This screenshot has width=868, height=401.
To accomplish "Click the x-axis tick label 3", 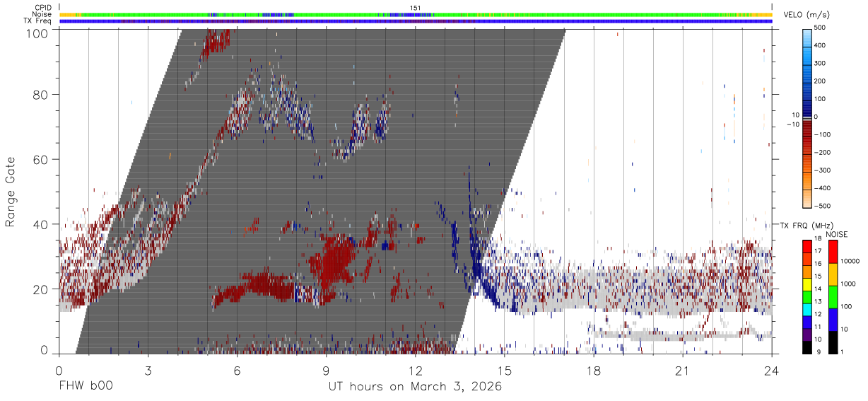I will click(x=148, y=370).
